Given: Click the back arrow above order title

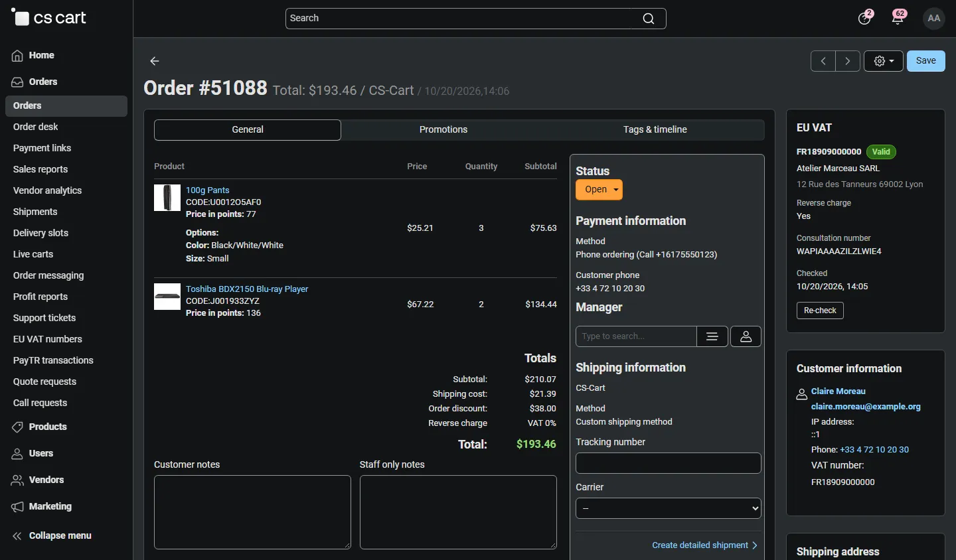Looking at the screenshot, I should point(155,61).
